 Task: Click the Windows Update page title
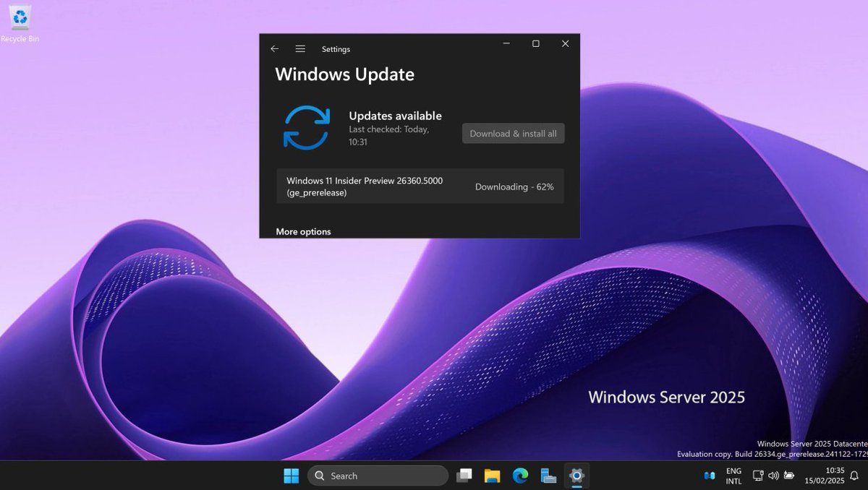click(x=345, y=74)
